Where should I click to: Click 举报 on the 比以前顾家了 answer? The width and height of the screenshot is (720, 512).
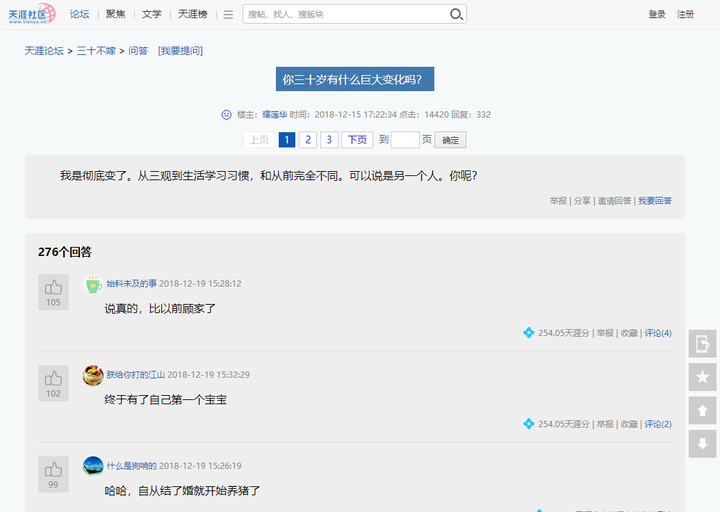[605, 333]
